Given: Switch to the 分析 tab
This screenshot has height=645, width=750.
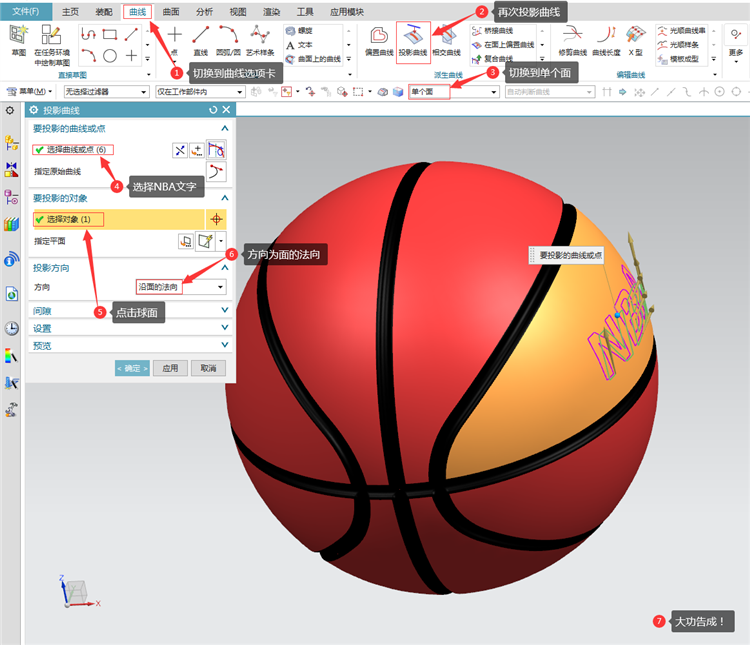Looking at the screenshot, I should (204, 12).
